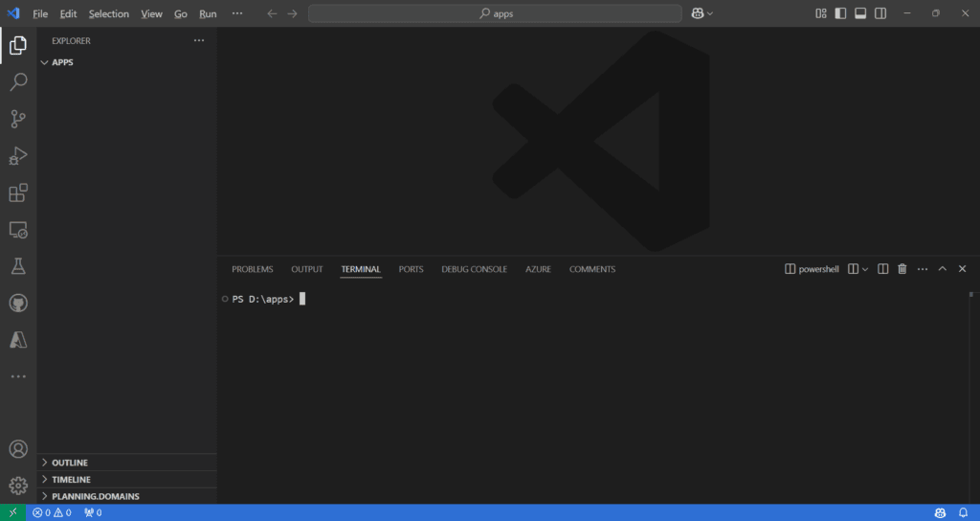Go back with the left arrow
The image size is (980, 521).
pos(272,13)
